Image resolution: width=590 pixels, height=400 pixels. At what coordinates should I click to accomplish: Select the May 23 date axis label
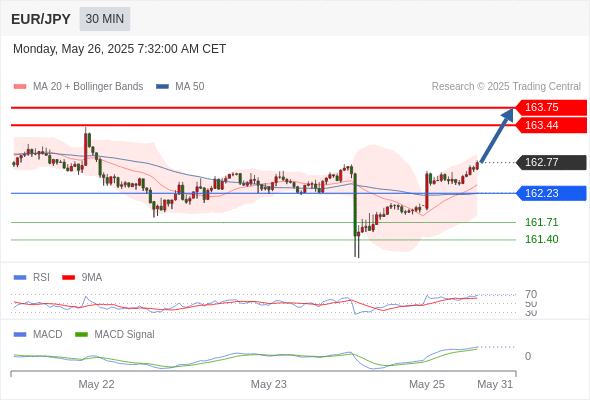coord(269,384)
